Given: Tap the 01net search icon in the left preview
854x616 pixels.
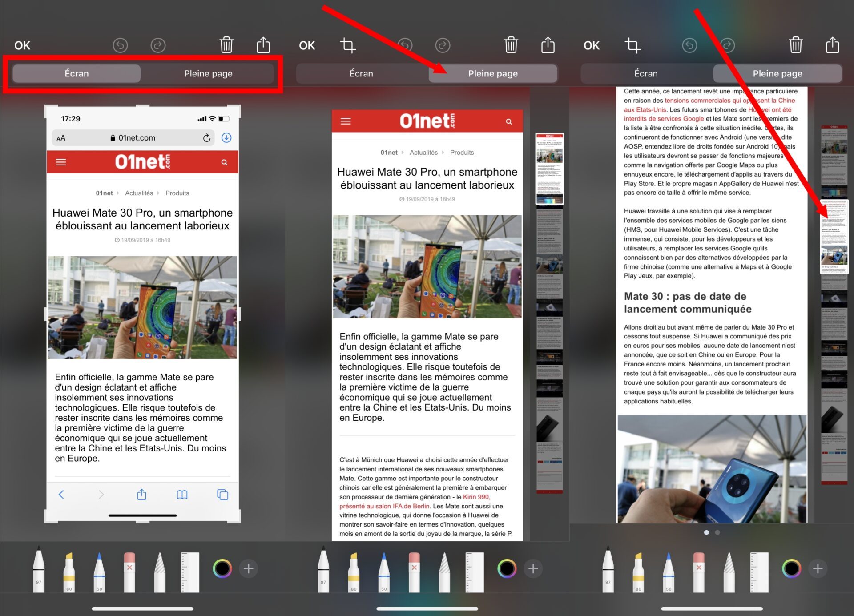Looking at the screenshot, I should [224, 162].
